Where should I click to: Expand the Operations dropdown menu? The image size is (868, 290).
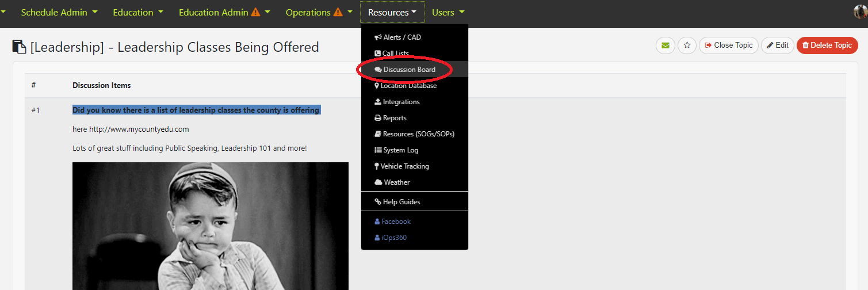319,12
